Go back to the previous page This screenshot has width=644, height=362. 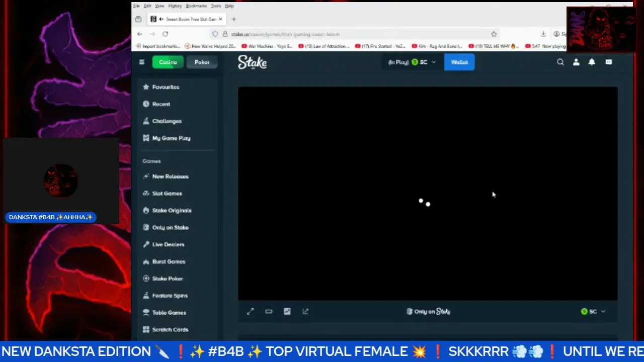click(139, 34)
